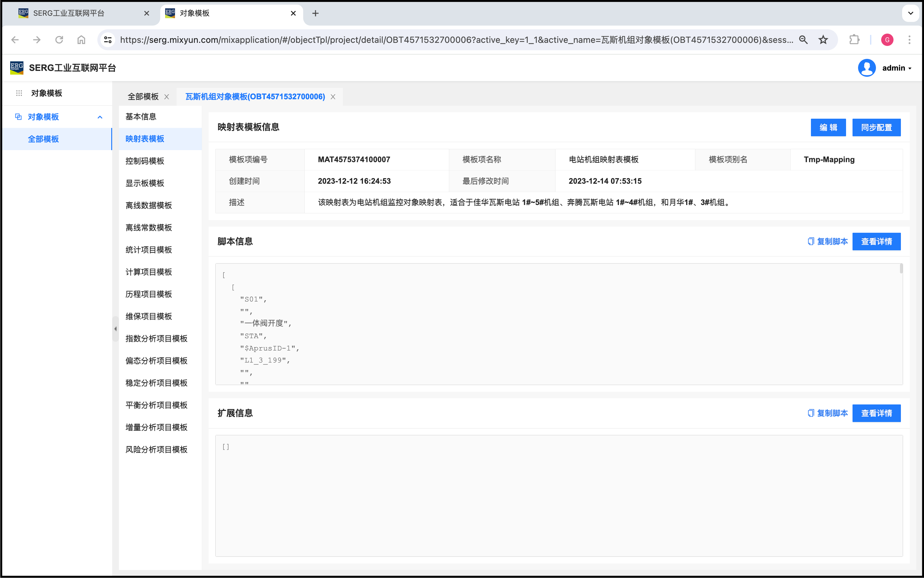
Task: Collapse the left sidebar panel handle
Action: 115,329
